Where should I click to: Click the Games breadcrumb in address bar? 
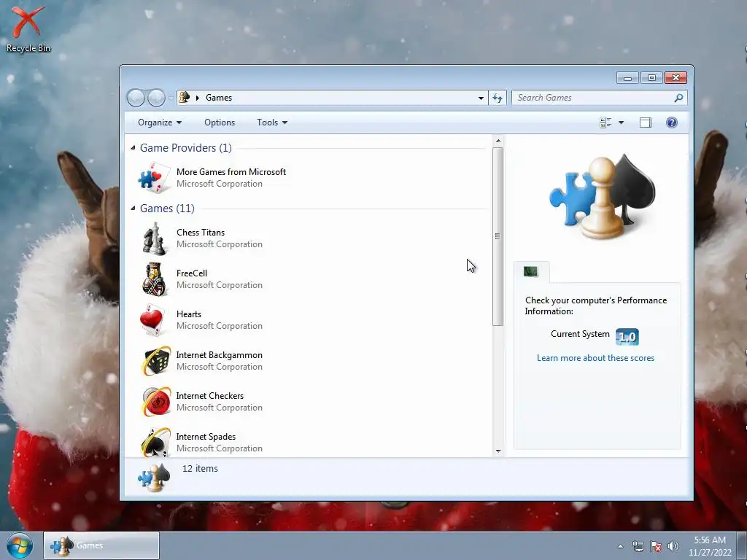(219, 98)
